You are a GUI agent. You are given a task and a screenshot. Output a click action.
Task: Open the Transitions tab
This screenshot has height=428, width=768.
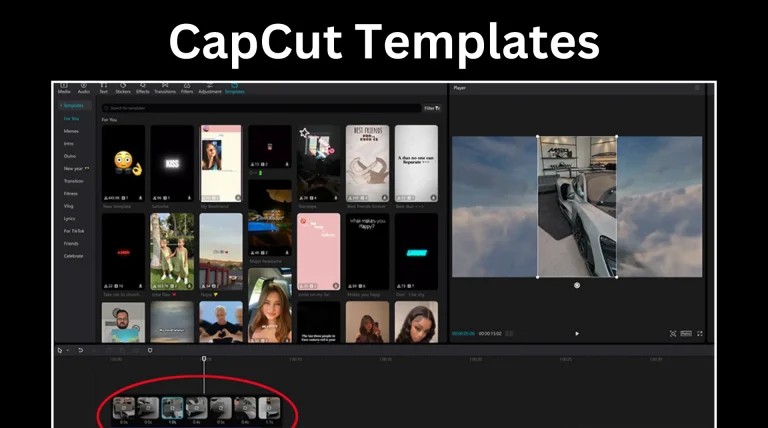(165, 88)
